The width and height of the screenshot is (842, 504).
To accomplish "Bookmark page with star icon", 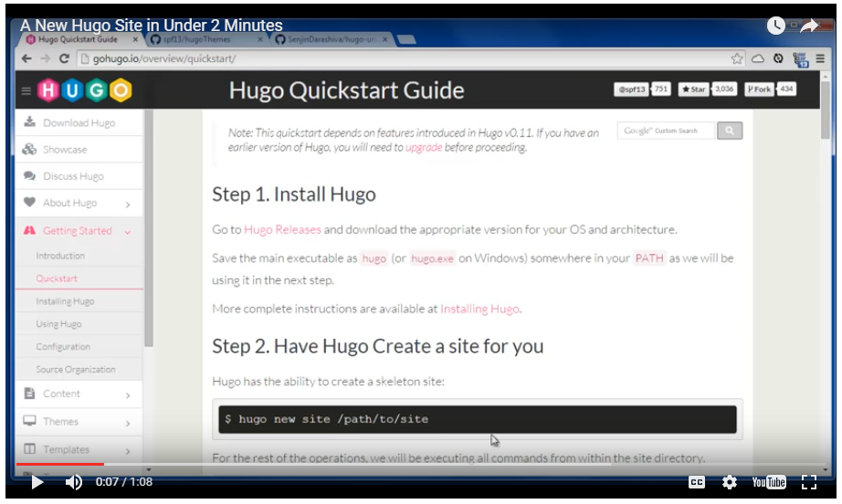I will pos(737,58).
